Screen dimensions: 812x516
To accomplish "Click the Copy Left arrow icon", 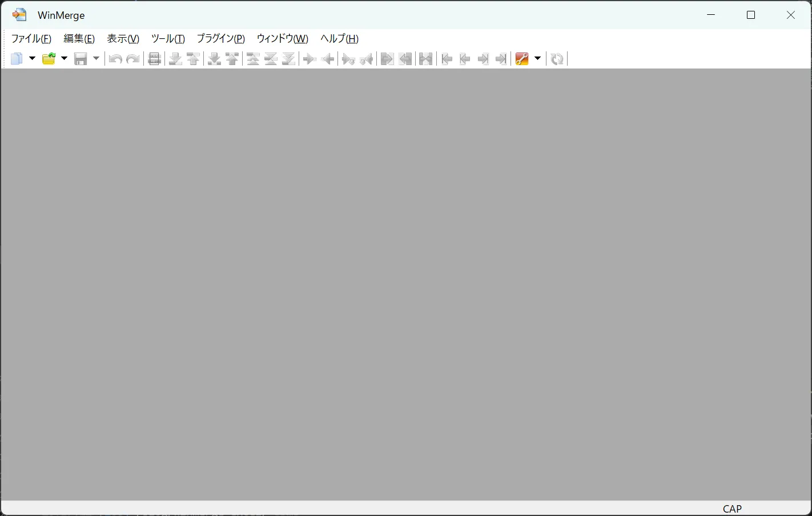I will click(x=328, y=59).
